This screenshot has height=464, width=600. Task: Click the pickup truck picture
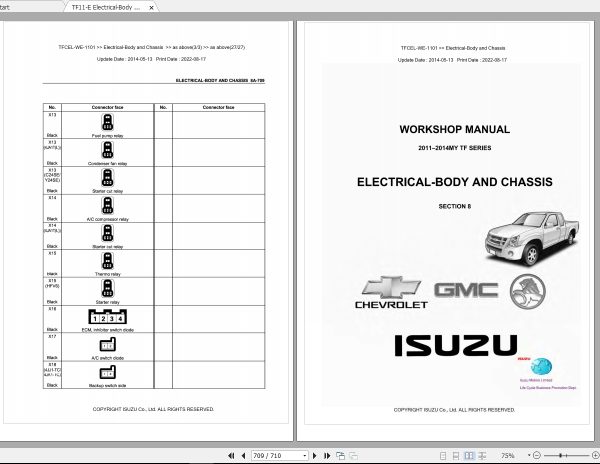click(x=532, y=239)
